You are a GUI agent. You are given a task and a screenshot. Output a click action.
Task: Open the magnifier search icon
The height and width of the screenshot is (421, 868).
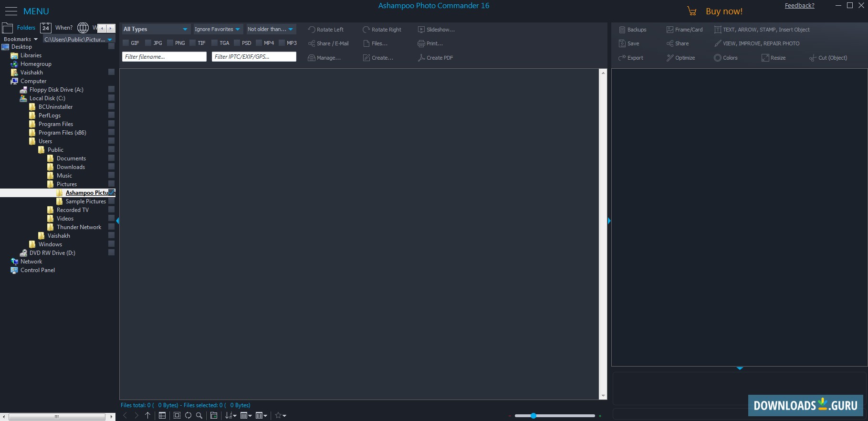(199, 415)
